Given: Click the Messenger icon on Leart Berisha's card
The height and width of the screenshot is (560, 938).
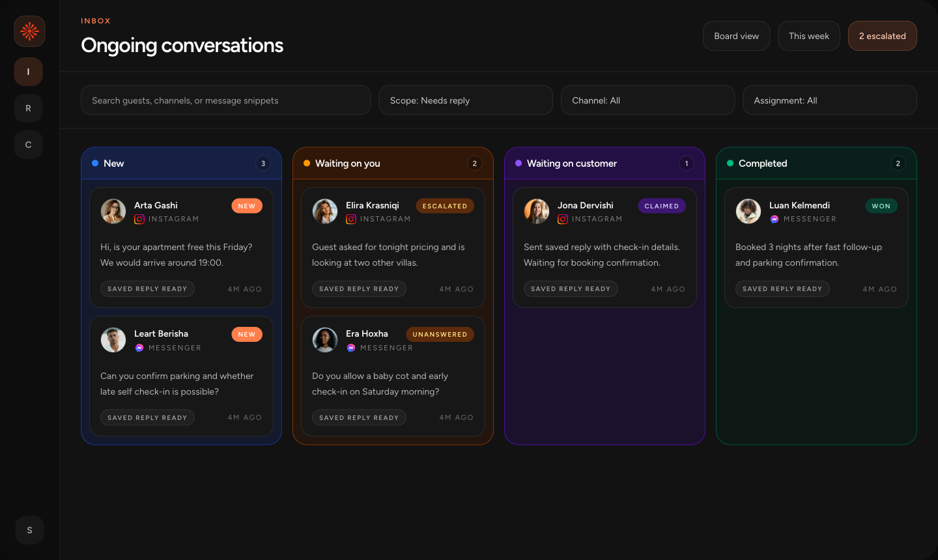Looking at the screenshot, I should click(x=139, y=348).
